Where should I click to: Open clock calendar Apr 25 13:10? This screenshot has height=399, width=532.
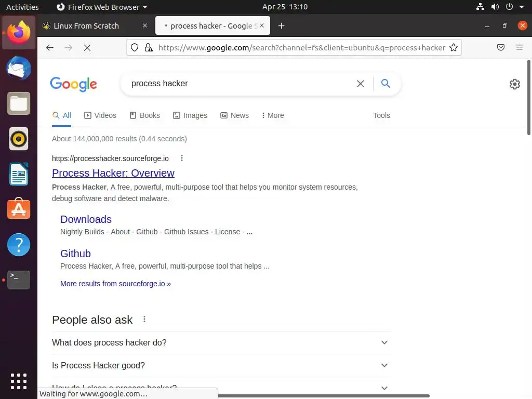coord(285,7)
